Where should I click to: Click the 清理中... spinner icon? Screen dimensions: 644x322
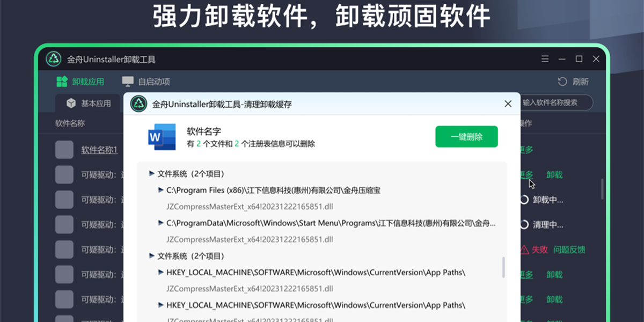pyautogui.click(x=524, y=224)
